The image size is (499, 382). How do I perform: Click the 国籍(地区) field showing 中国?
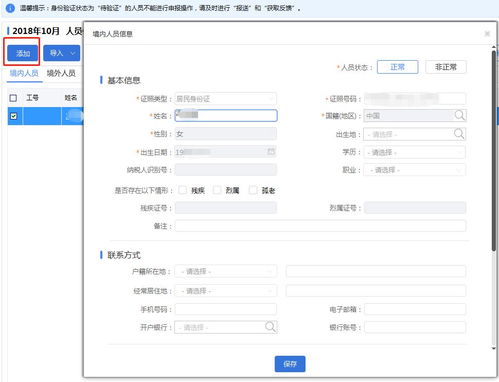[415, 116]
